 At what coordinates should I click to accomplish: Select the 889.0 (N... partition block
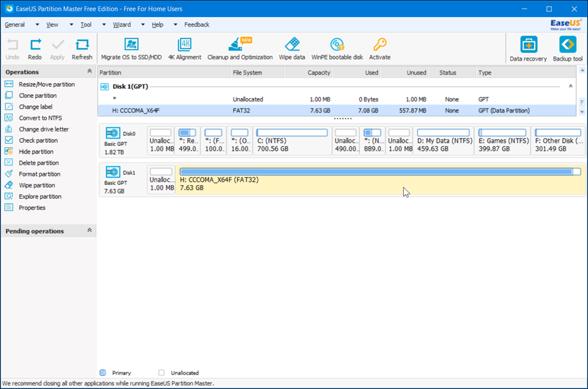tap(372, 141)
